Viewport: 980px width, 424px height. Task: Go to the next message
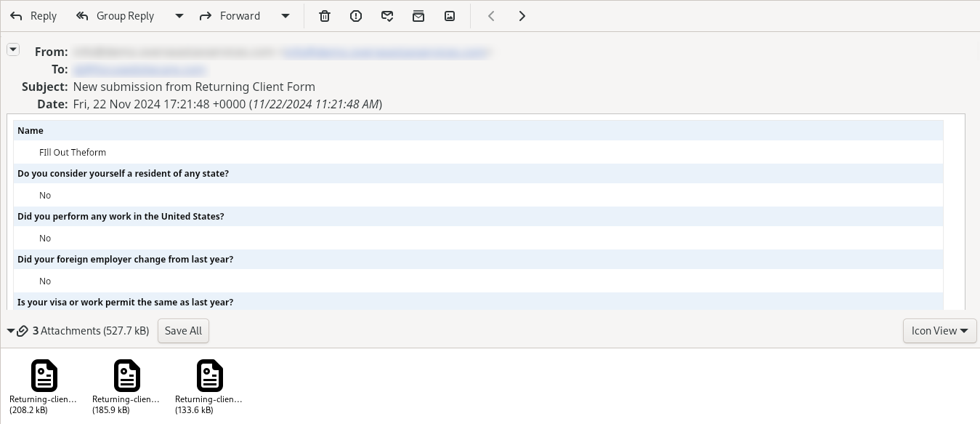(x=522, y=16)
